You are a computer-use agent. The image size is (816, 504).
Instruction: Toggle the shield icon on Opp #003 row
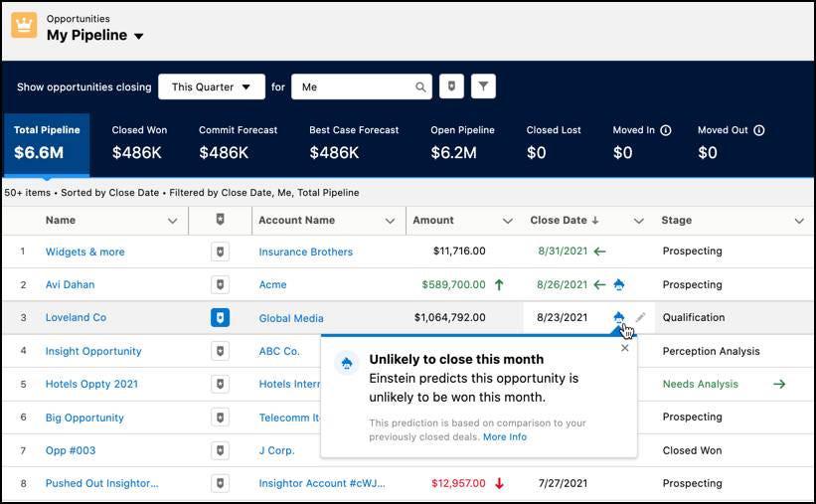coord(220,450)
